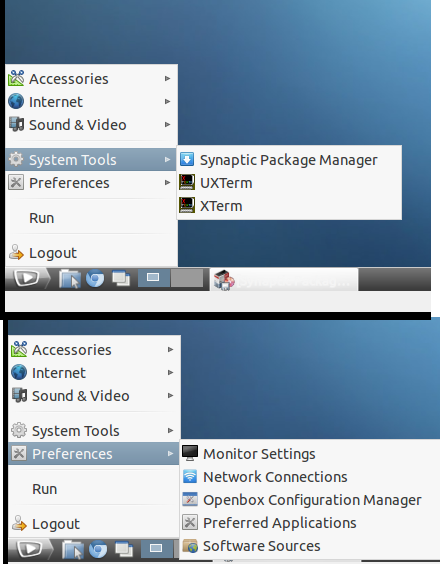Click the Preferred Applications tools icon
The image size is (440, 564).
[190, 522]
